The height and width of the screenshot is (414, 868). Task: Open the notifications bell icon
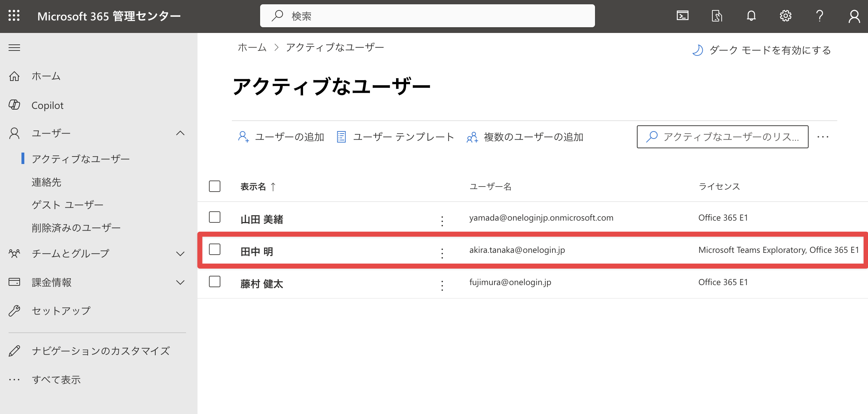point(751,16)
